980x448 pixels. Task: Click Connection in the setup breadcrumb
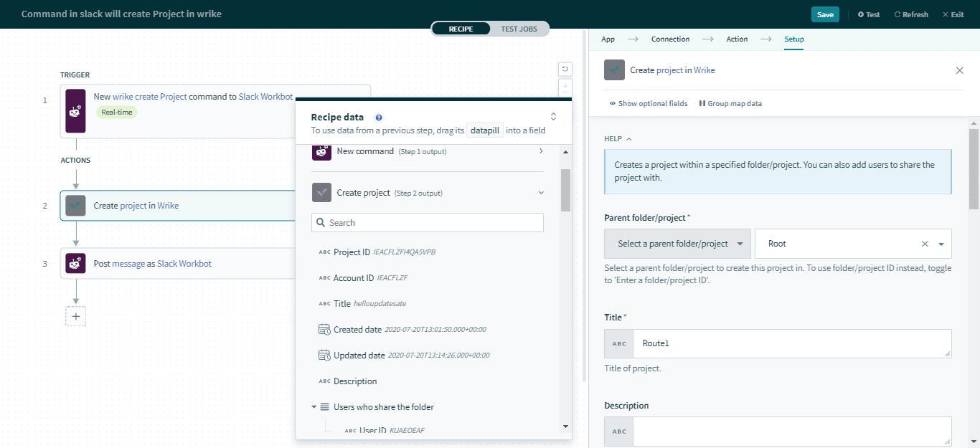tap(670, 39)
